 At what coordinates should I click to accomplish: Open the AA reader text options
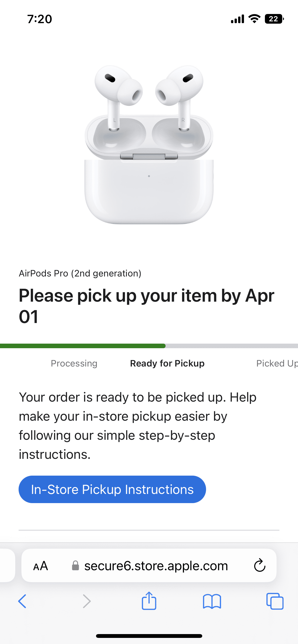(x=41, y=566)
